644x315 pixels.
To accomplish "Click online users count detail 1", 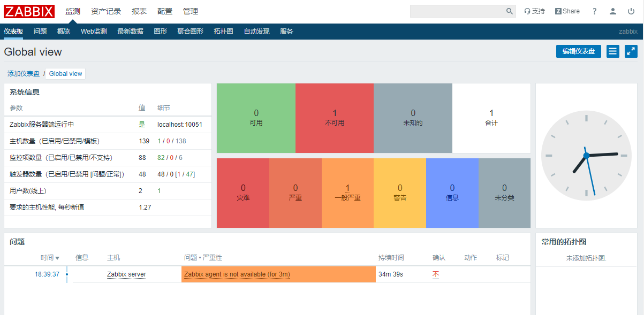I will 159,191.
